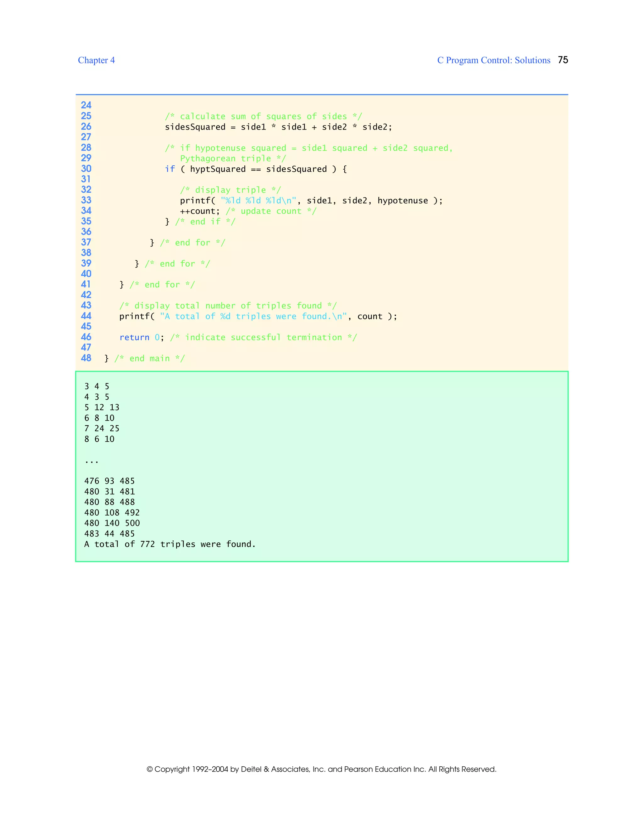The image size is (644, 833).
Task: Click the printf '%ld %ld %ld' line
Action: pyautogui.click(x=311, y=201)
